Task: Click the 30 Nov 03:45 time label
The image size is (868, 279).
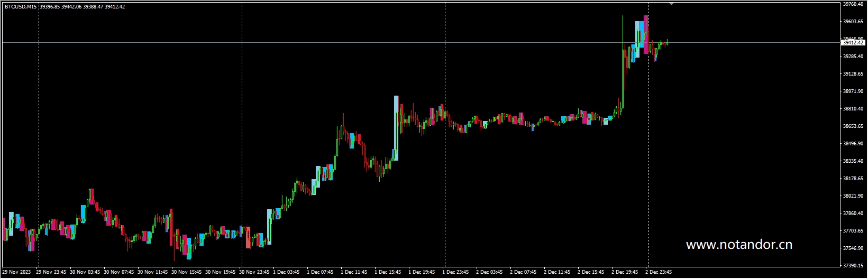Action: [85, 273]
